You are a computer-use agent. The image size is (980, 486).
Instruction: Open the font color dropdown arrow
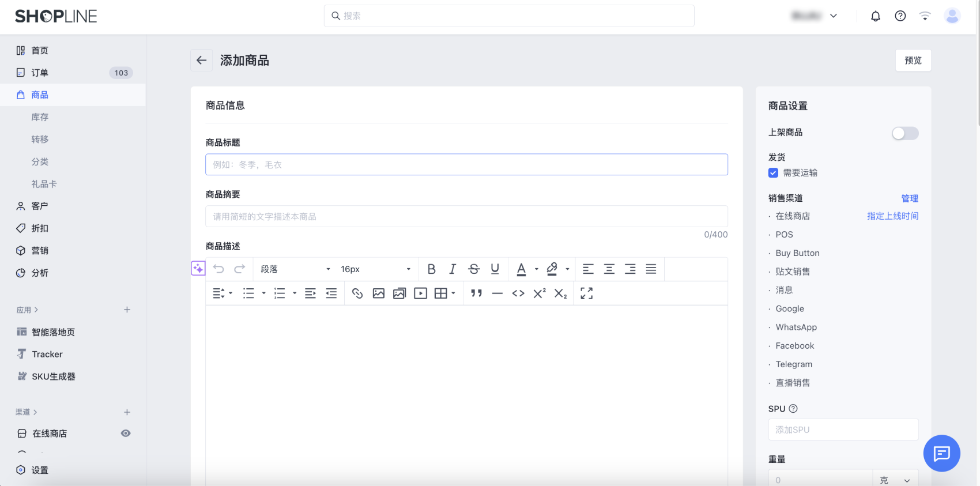point(537,269)
